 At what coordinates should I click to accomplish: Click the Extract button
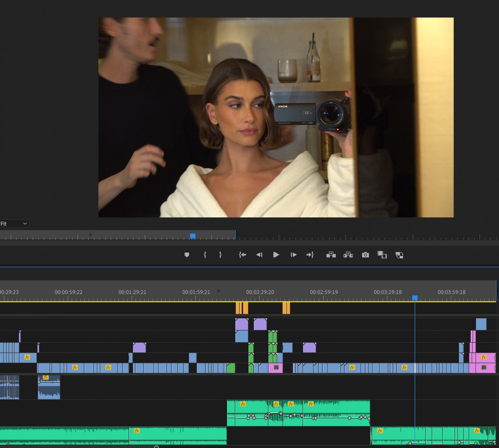(x=348, y=255)
